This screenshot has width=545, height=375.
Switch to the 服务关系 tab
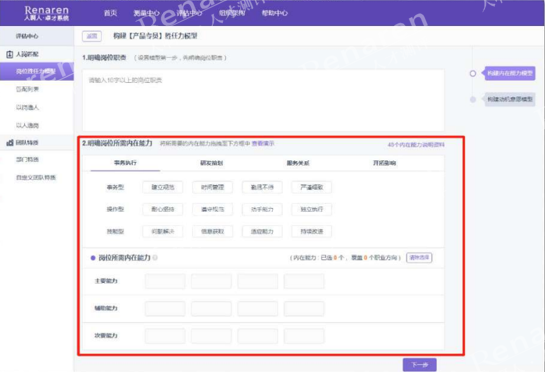[298, 163]
